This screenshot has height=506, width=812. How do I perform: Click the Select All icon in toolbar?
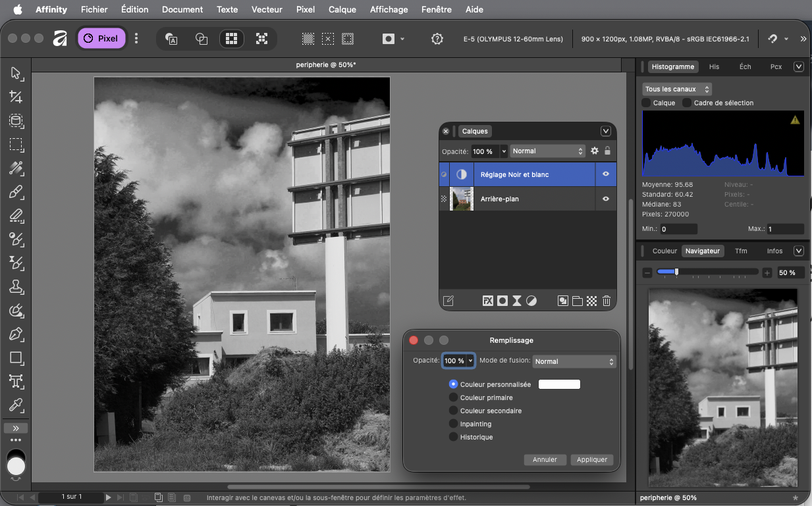pos(308,39)
